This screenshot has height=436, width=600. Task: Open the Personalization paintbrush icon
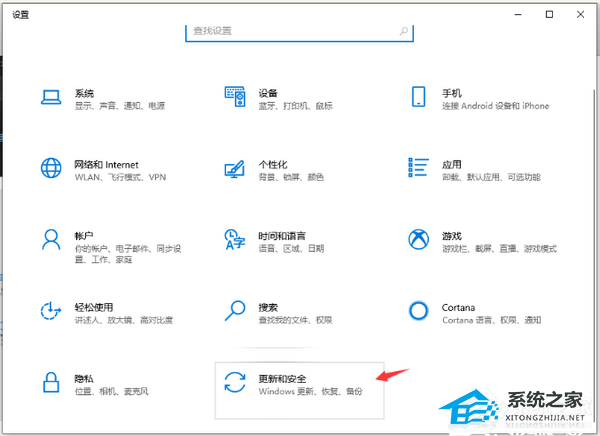235,169
